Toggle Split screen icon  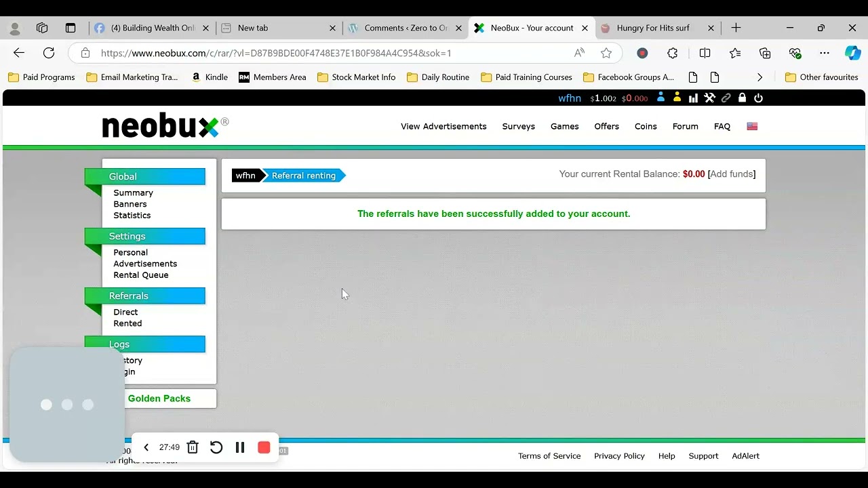pos(705,53)
